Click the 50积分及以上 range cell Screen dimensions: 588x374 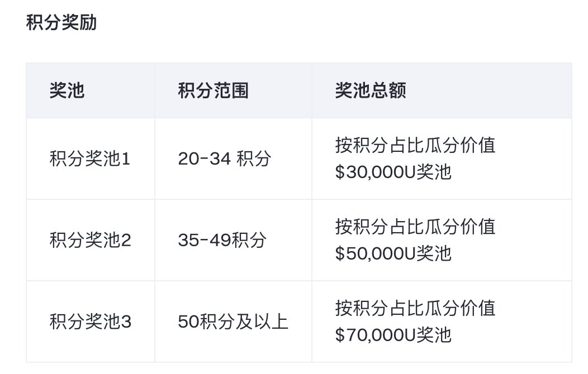[x=233, y=322]
